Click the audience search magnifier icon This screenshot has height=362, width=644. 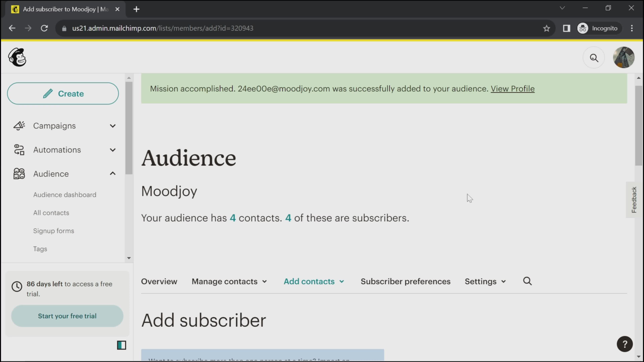pos(527,281)
